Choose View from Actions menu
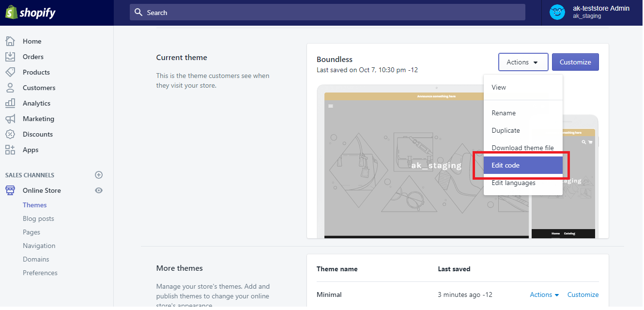Image resolution: width=644 pixels, height=310 pixels. (523, 87)
